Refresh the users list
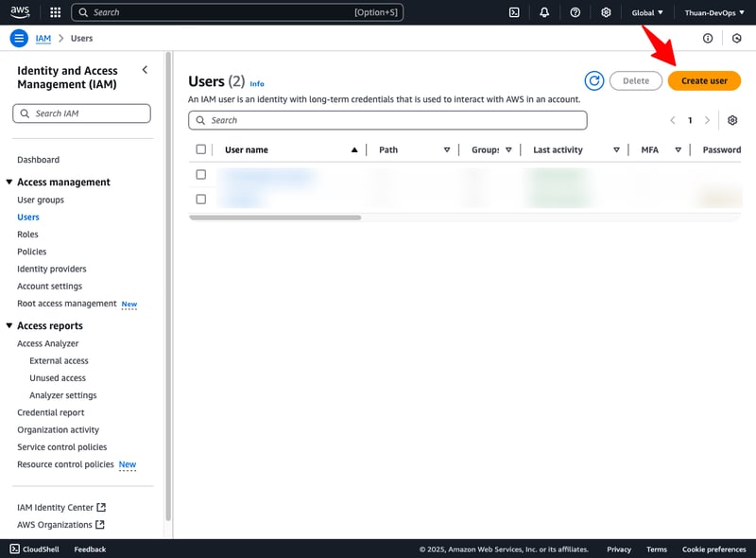This screenshot has height=558, width=756. pyautogui.click(x=593, y=81)
